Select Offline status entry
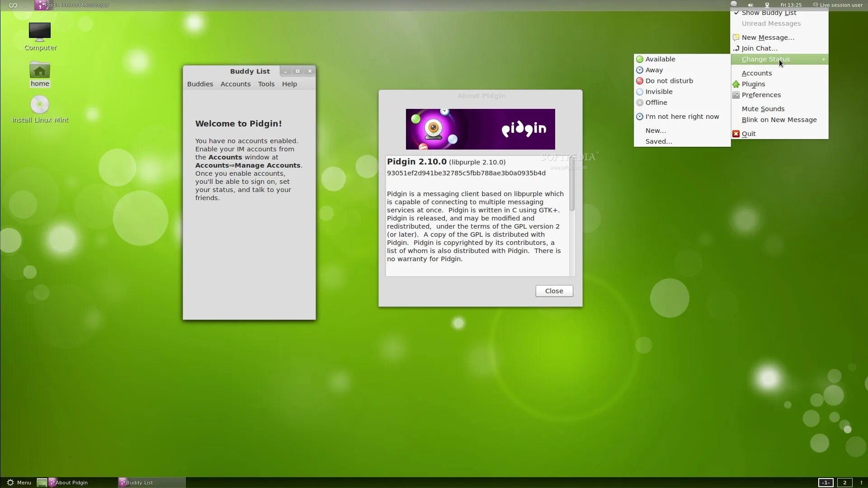868x488 pixels. 656,103
